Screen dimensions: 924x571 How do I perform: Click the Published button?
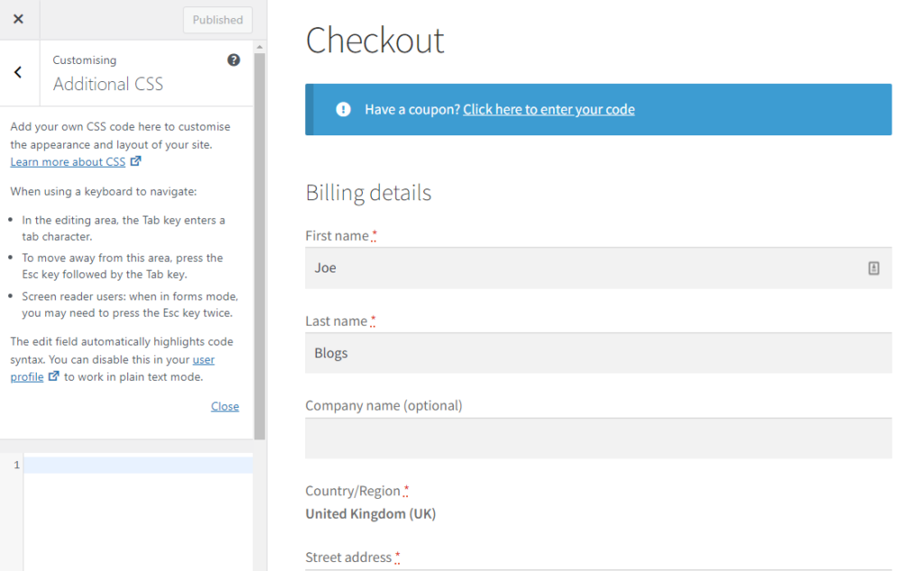point(217,20)
